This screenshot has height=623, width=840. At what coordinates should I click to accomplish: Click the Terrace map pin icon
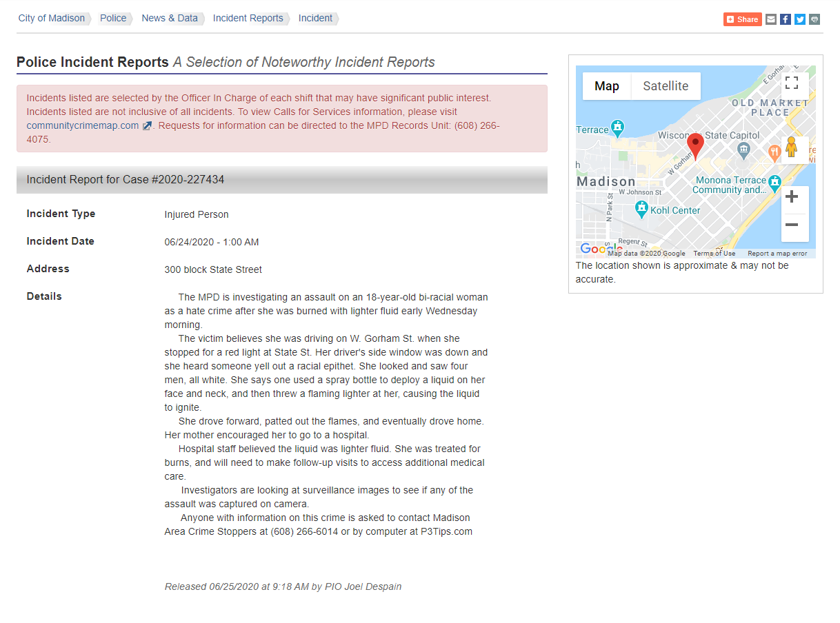(619, 127)
